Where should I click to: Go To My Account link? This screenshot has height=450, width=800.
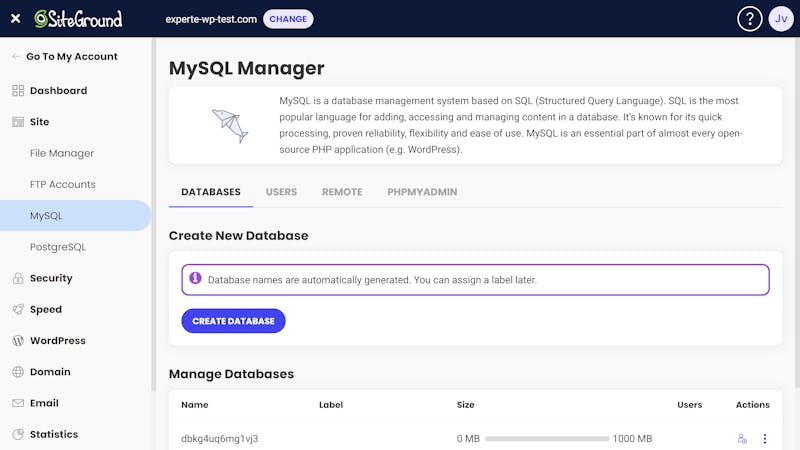(x=71, y=57)
